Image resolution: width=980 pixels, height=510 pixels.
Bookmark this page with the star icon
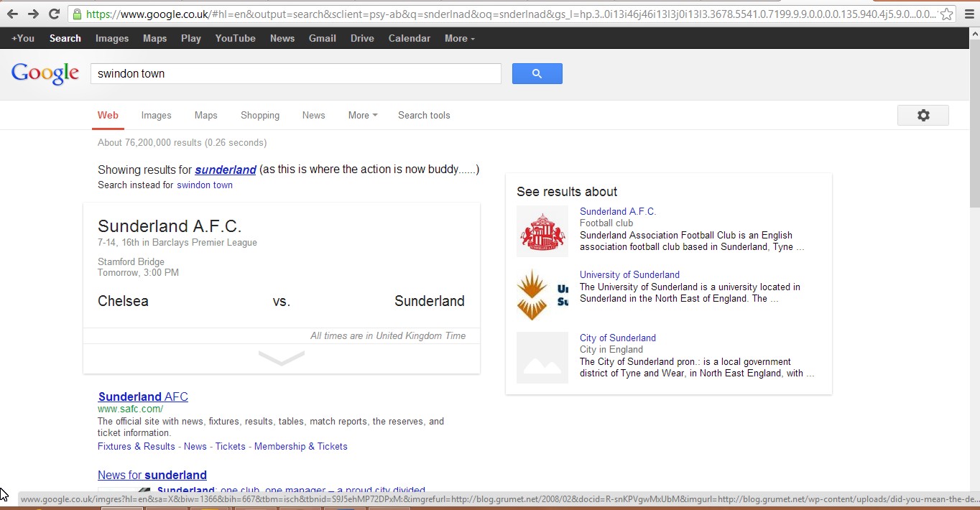(x=946, y=14)
